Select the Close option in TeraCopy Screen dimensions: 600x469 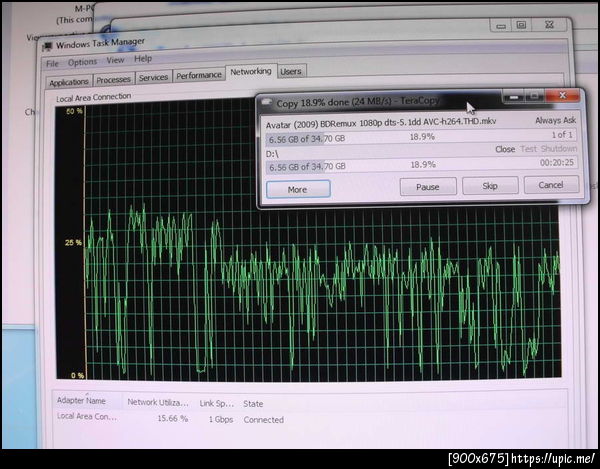click(x=505, y=149)
